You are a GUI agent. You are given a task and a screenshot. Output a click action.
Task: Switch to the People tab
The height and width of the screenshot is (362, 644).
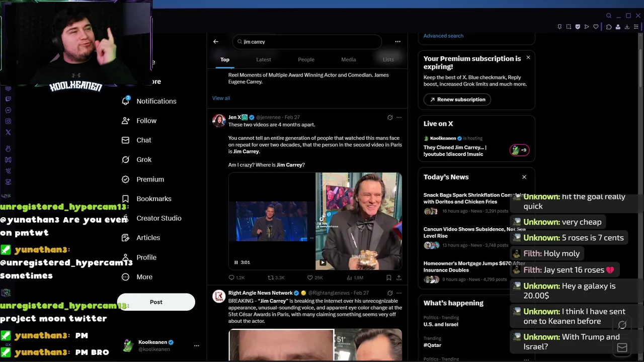click(x=306, y=59)
